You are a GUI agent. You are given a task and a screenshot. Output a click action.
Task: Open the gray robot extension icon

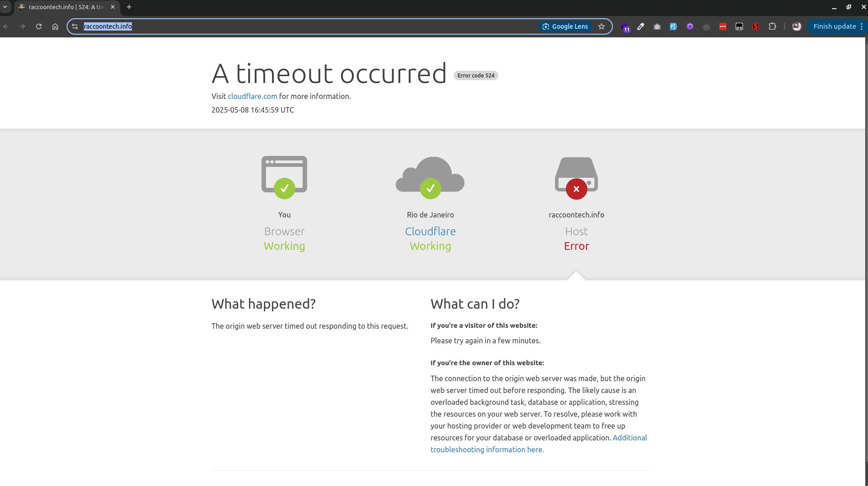point(706,26)
